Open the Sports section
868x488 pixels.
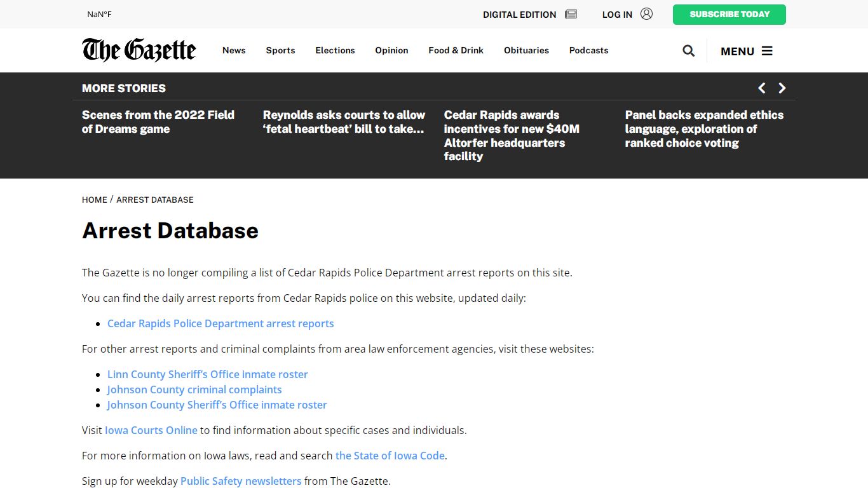click(280, 50)
